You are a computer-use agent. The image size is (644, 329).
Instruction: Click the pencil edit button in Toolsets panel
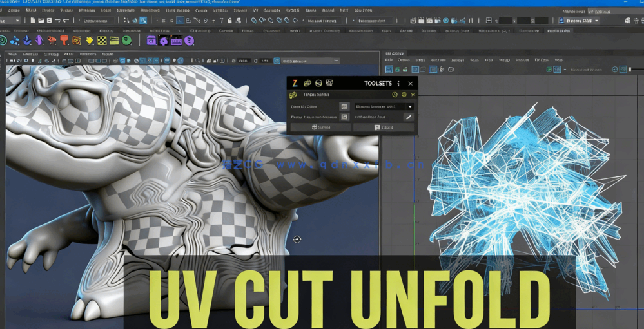[409, 117]
